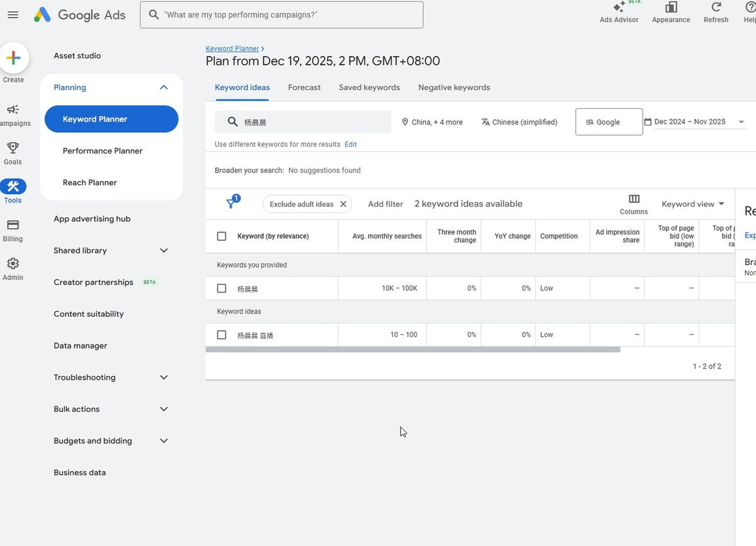Viewport: 756px width, 546px height.
Task: Expand Troubleshooting menu
Action: pos(164,377)
